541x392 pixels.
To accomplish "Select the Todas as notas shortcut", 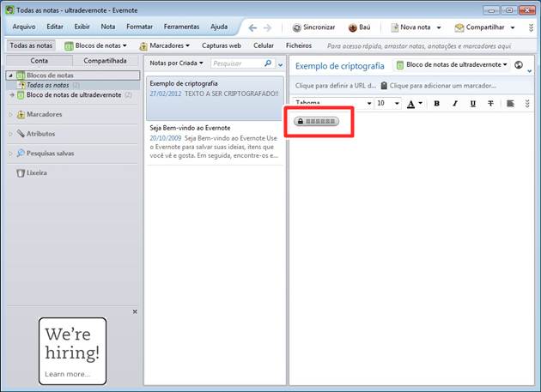I will (x=31, y=45).
